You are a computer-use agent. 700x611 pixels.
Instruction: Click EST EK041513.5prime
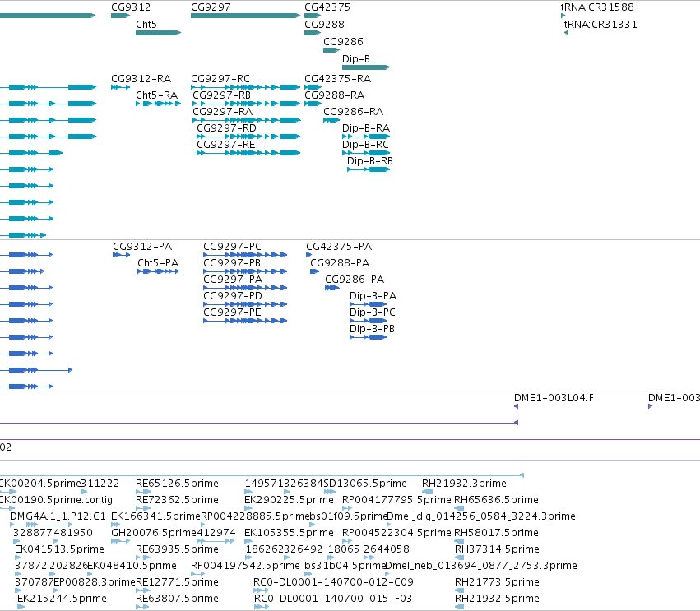pyautogui.click(x=59, y=550)
